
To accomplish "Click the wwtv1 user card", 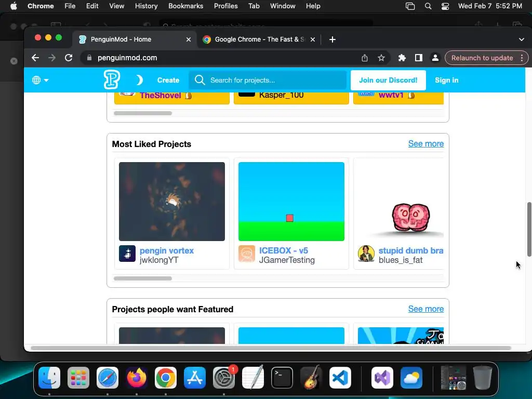I will click(x=398, y=98).
